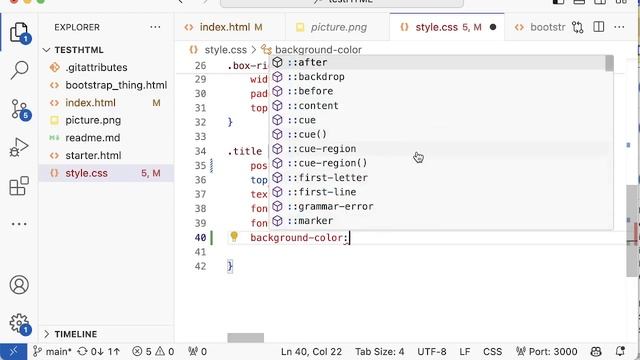640x360 pixels.
Task: Select the style.css editor tab
Action: tap(447, 27)
